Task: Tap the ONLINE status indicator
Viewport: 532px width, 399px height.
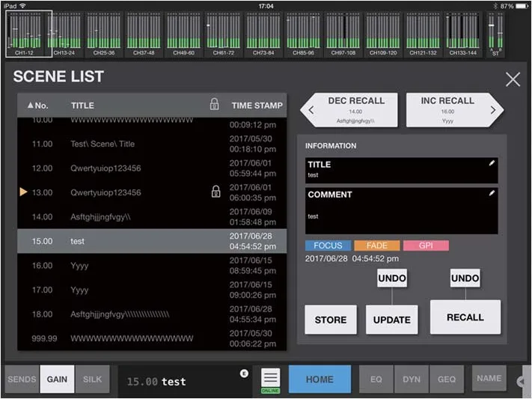Action: point(270,391)
